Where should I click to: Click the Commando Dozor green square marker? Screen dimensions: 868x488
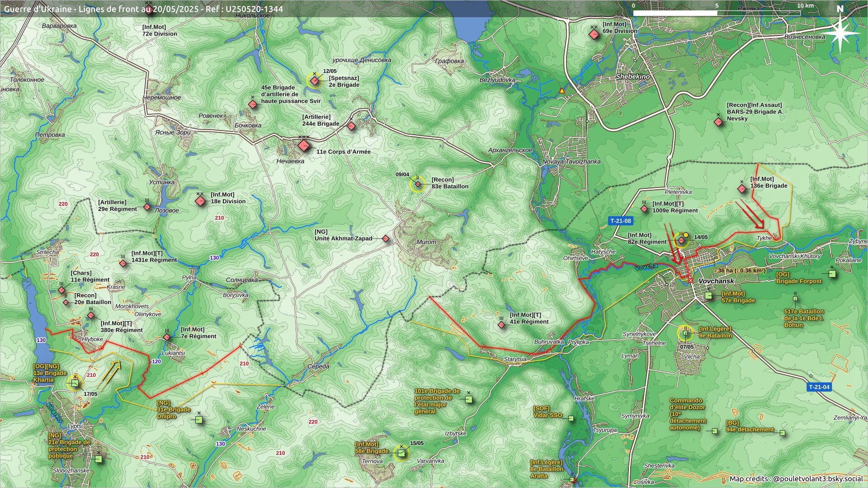pos(714,431)
